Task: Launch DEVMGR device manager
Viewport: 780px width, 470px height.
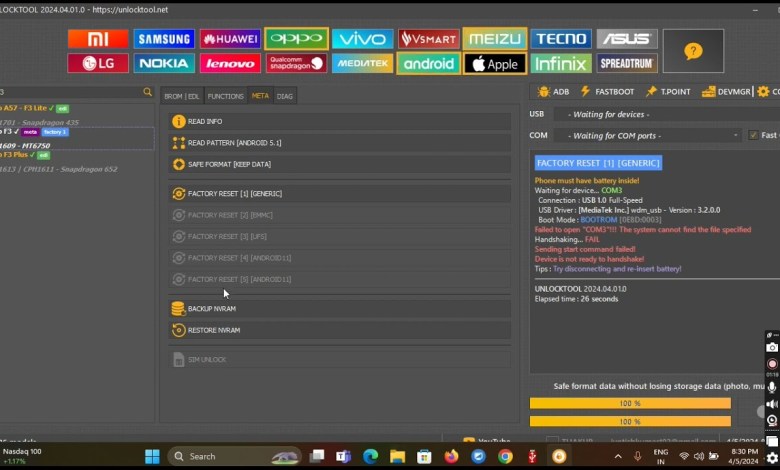Action: [726, 92]
